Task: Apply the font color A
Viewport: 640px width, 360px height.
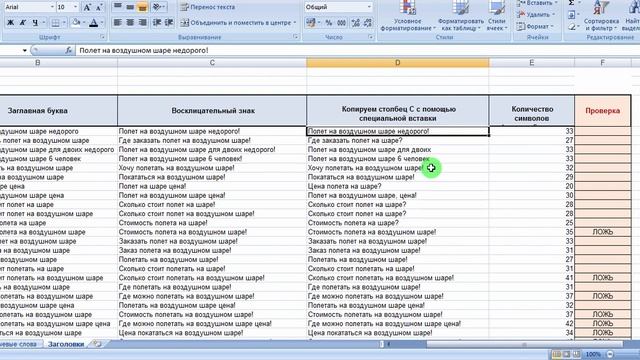Action: pyautogui.click(x=93, y=22)
